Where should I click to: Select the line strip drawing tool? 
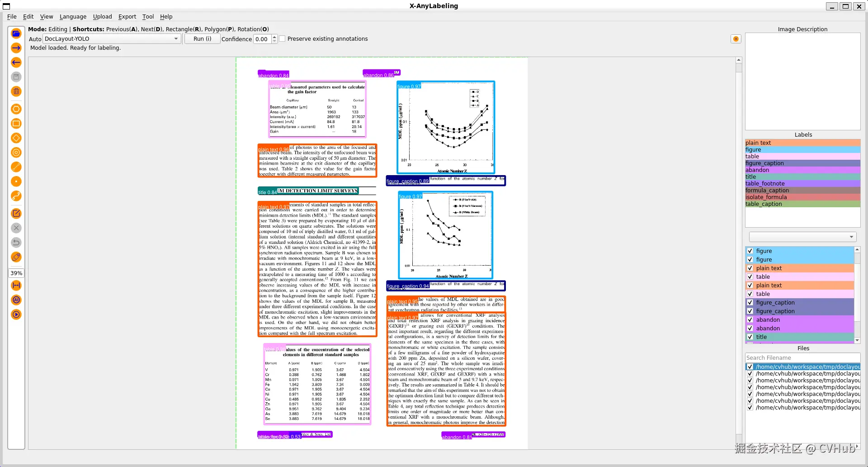coord(16,196)
